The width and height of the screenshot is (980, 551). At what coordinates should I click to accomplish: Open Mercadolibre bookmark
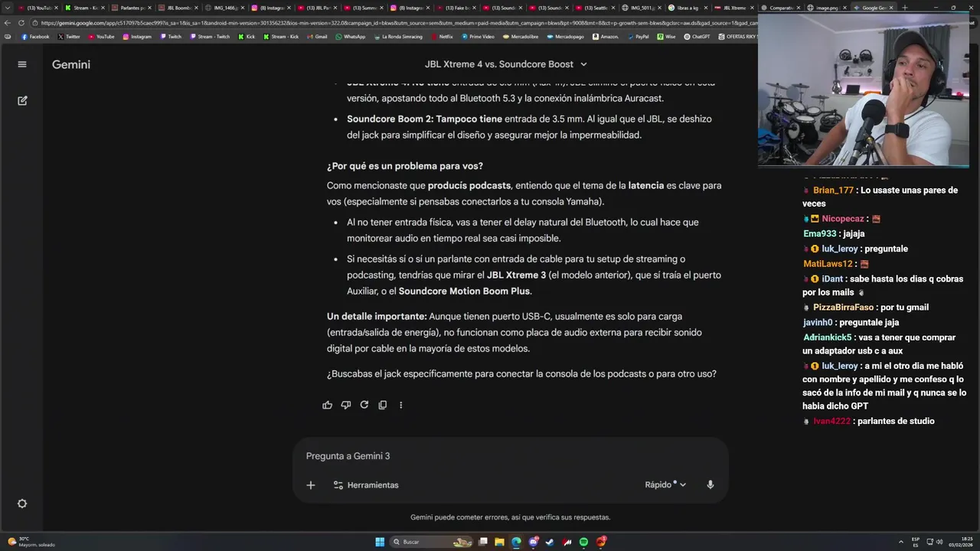pos(520,37)
